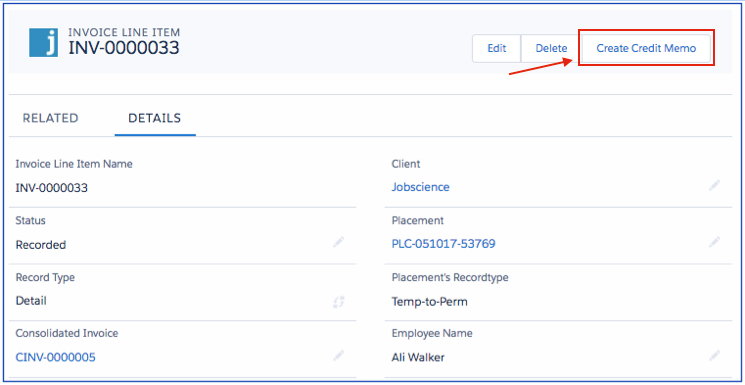Screen dimensions: 745x385
Task: Click the Employee Name label
Action: pos(432,334)
